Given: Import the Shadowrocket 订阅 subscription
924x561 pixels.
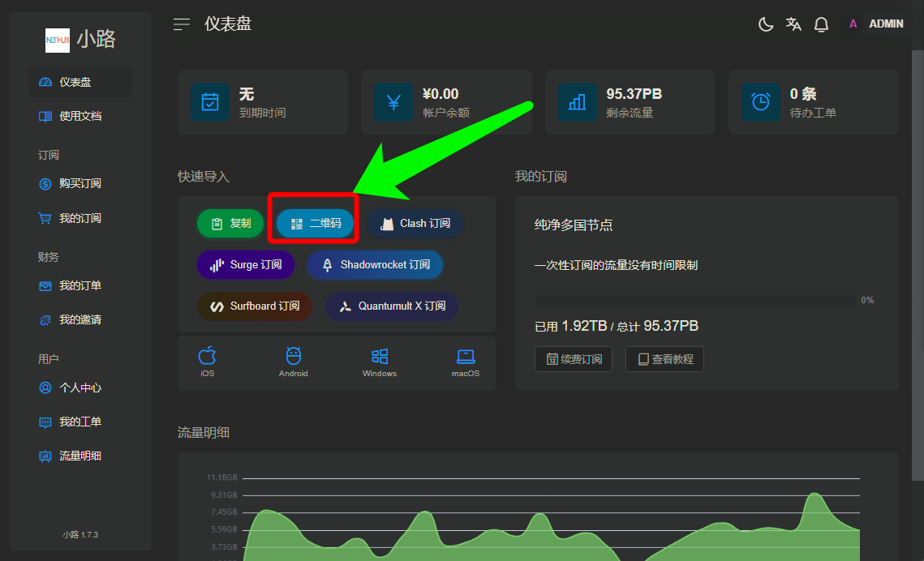Looking at the screenshot, I should [375, 265].
